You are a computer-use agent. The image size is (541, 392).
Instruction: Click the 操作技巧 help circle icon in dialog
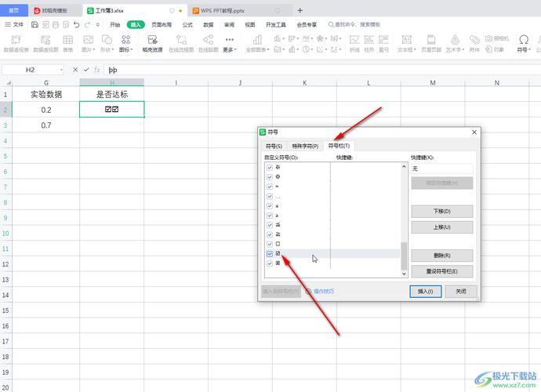click(x=309, y=292)
